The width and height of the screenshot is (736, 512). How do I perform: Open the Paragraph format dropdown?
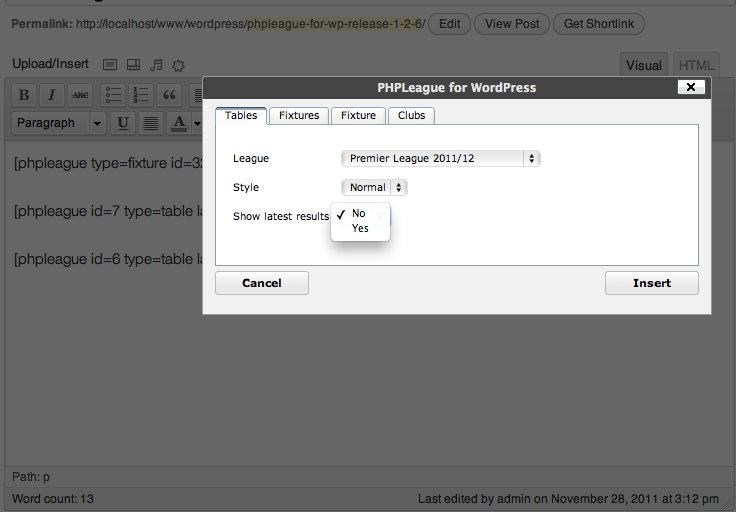click(59, 123)
